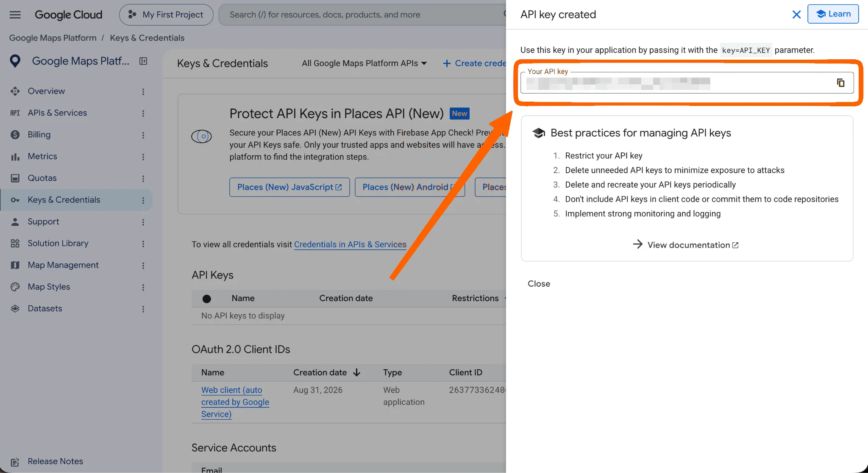Click the Metrics bar chart icon

click(x=15, y=157)
